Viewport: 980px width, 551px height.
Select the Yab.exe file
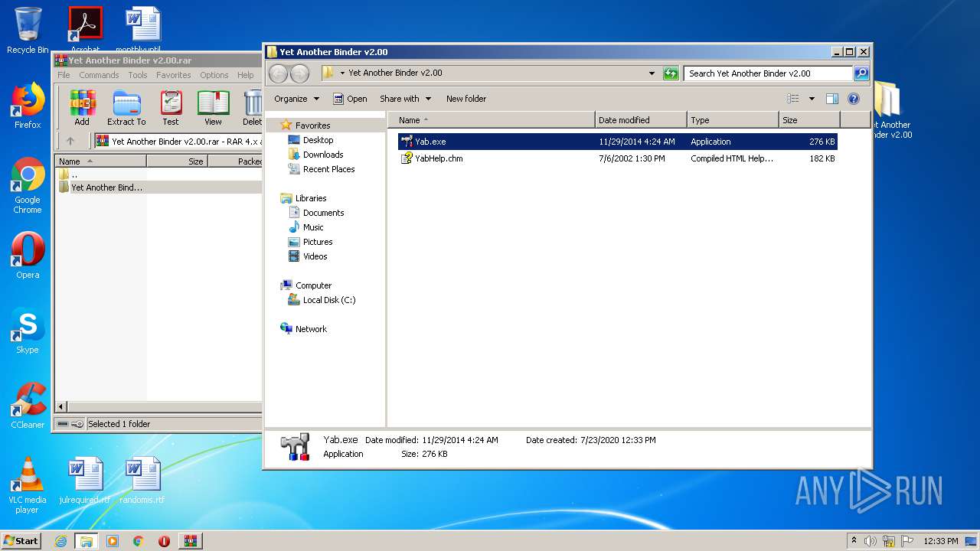coord(617,142)
